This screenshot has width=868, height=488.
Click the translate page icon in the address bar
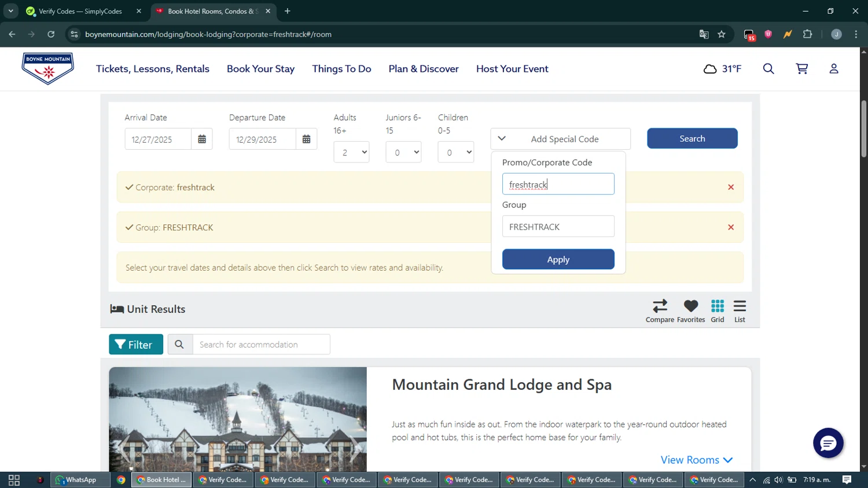coord(704,35)
